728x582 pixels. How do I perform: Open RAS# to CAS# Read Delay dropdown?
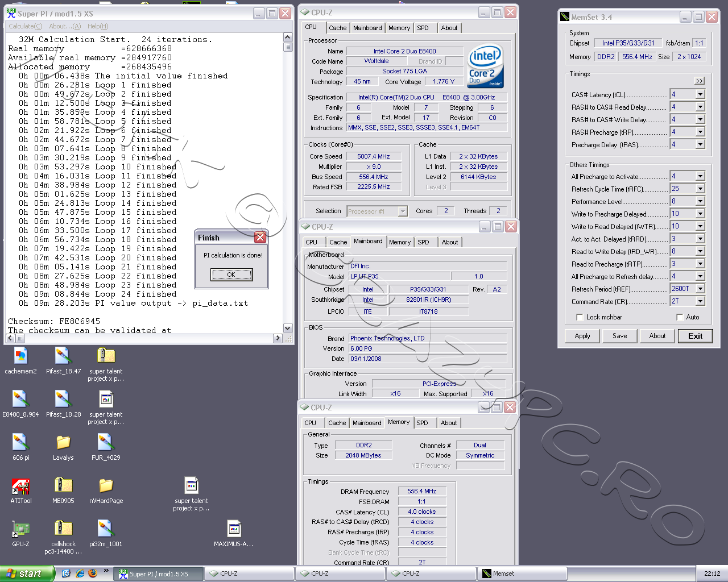point(700,107)
